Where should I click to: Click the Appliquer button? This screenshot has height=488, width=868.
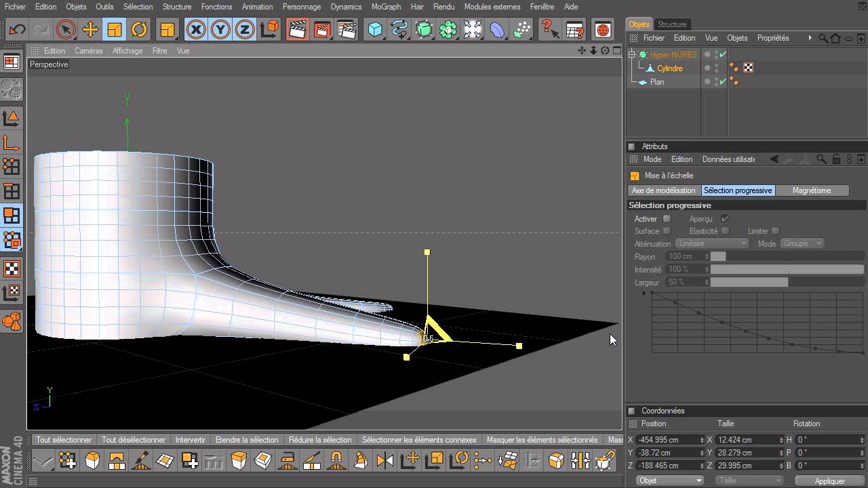(830, 481)
